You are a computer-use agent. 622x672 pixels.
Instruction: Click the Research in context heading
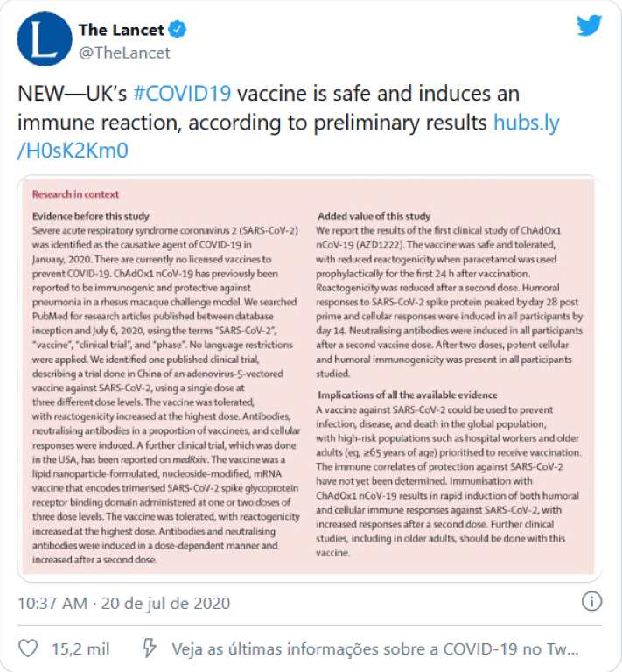coord(75,194)
